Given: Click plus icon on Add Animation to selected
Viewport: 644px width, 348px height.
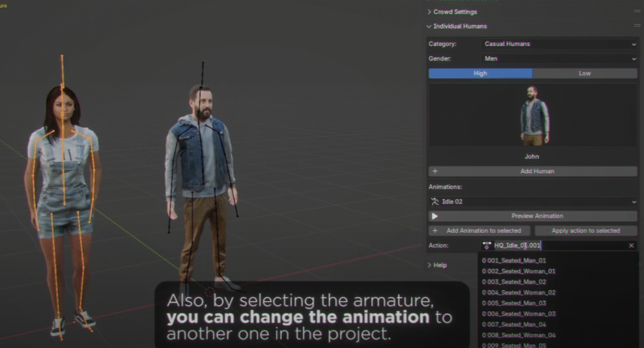Looking at the screenshot, I should 435,231.
